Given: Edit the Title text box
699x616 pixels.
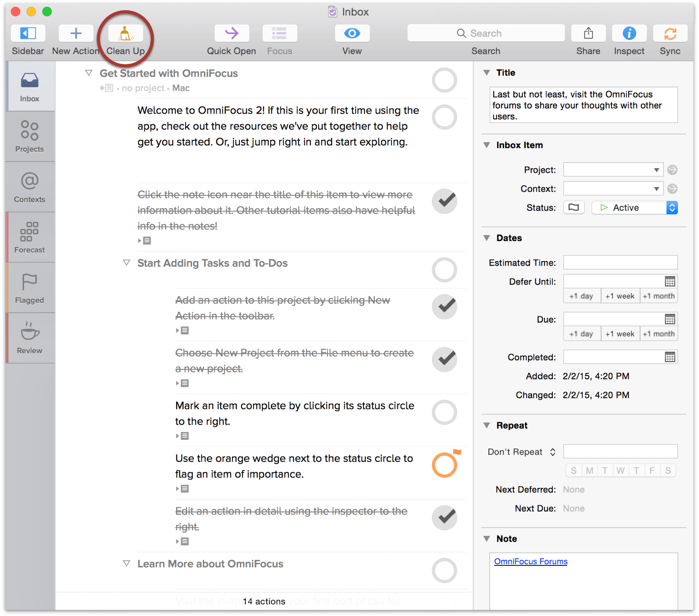Looking at the screenshot, I should 583,105.
